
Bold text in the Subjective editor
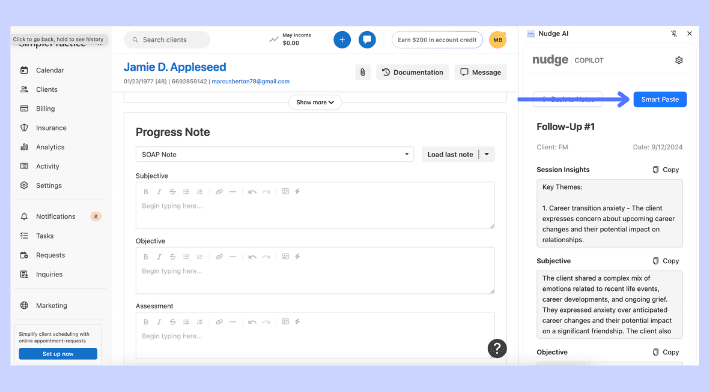146,191
